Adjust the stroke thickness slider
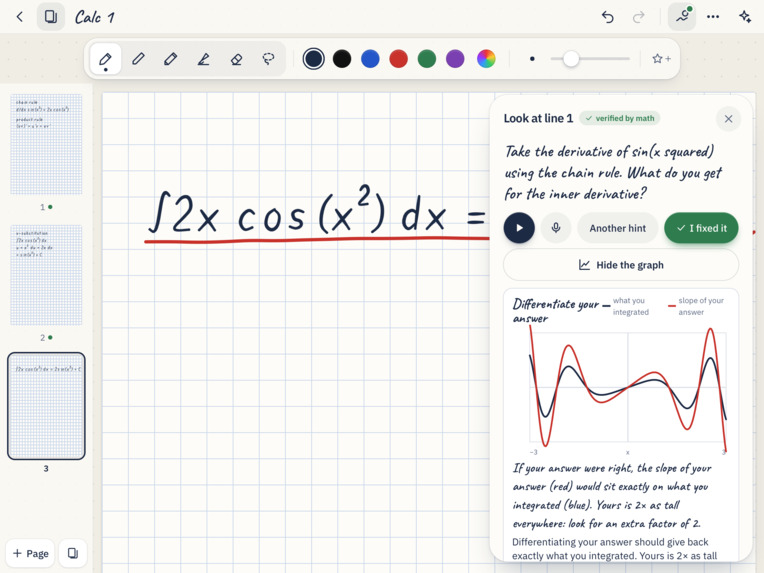The height and width of the screenshot is (573, 764). 590,59
